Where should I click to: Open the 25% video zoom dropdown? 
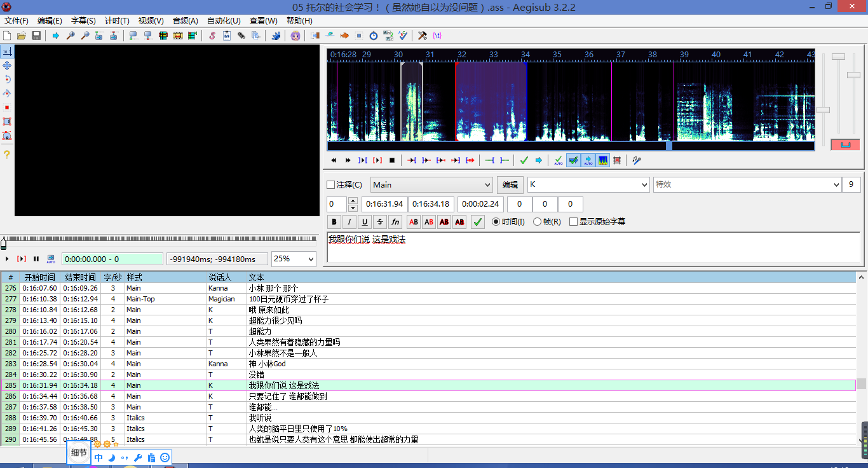click(294, 259)
